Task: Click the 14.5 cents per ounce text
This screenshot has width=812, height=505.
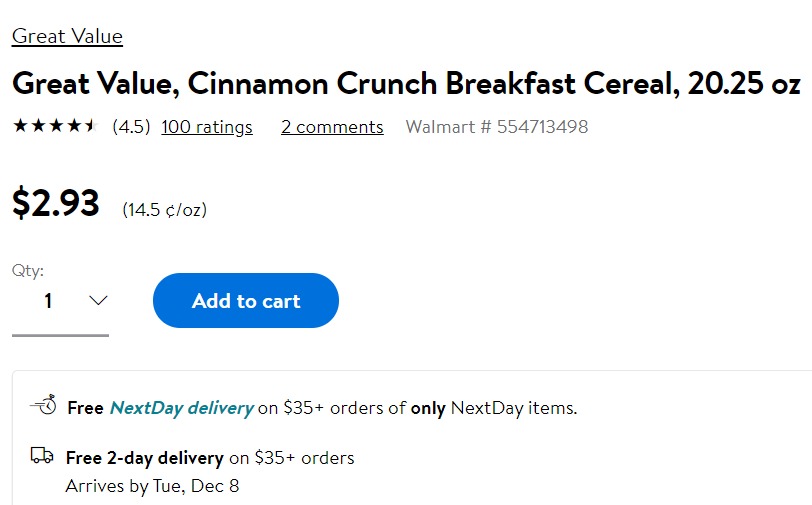Action: tap(165, 210)
